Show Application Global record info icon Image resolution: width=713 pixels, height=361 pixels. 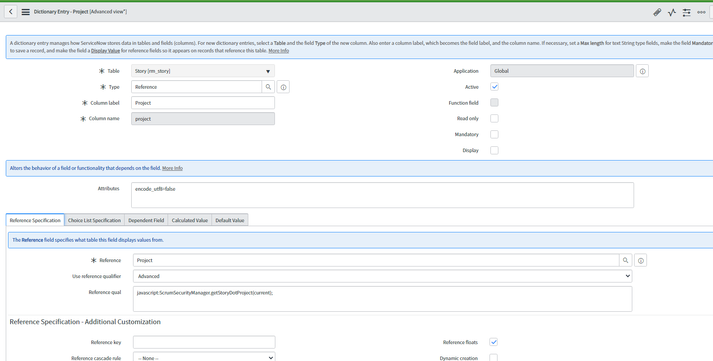[x=642, y=71]
